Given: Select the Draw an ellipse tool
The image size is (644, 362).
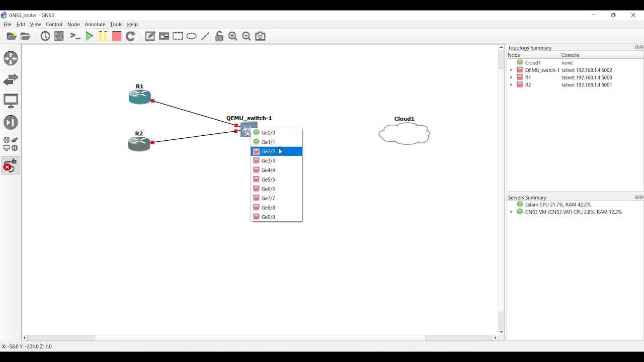Looking at the screenshot, I should (192, 36).
